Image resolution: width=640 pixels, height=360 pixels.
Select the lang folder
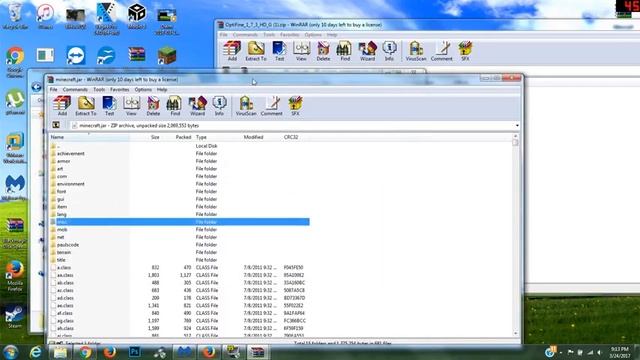pos(62,214)
